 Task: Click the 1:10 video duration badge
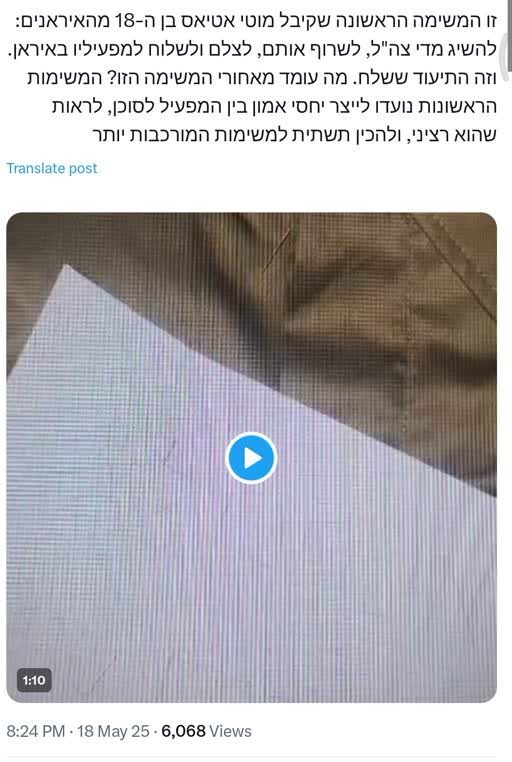coord(34,680)
